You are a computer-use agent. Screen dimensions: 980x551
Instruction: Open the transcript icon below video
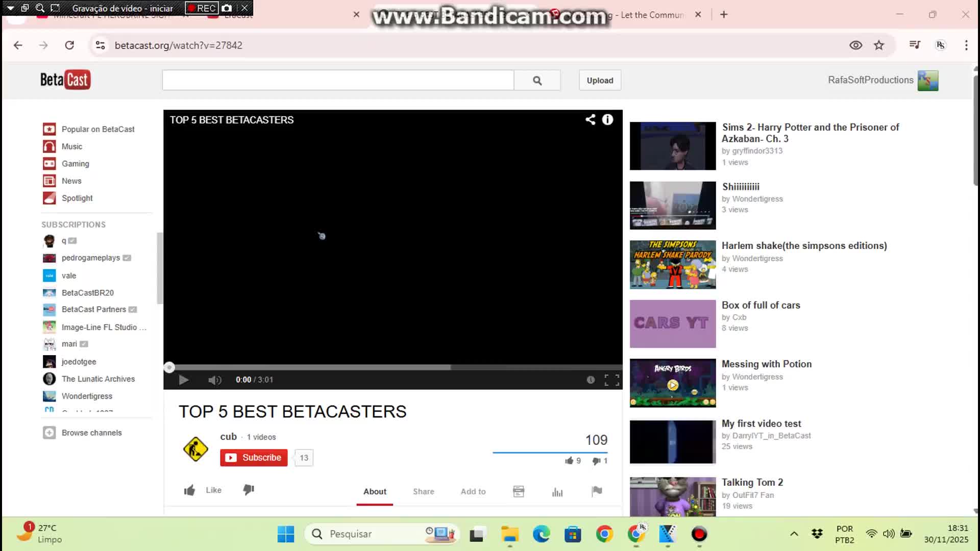click(519, 491)
